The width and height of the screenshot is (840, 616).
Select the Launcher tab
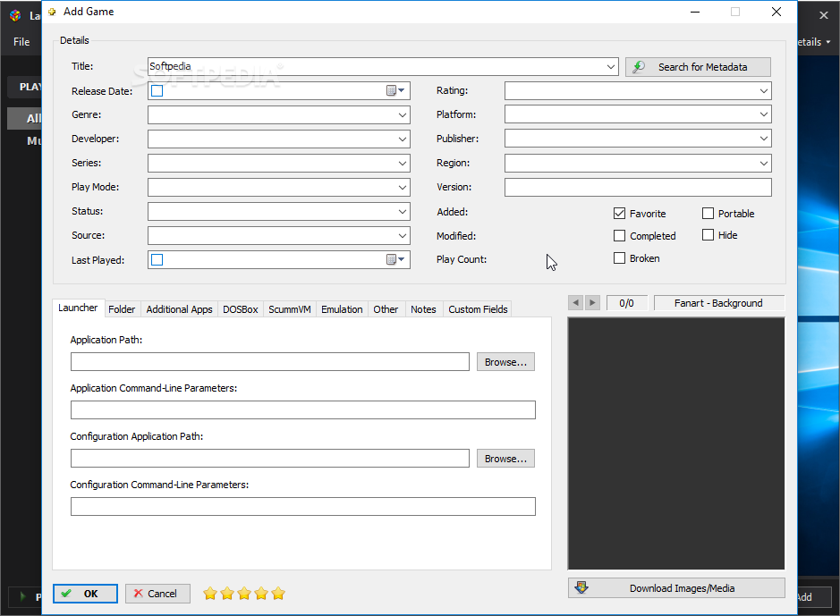pos(78,308)
